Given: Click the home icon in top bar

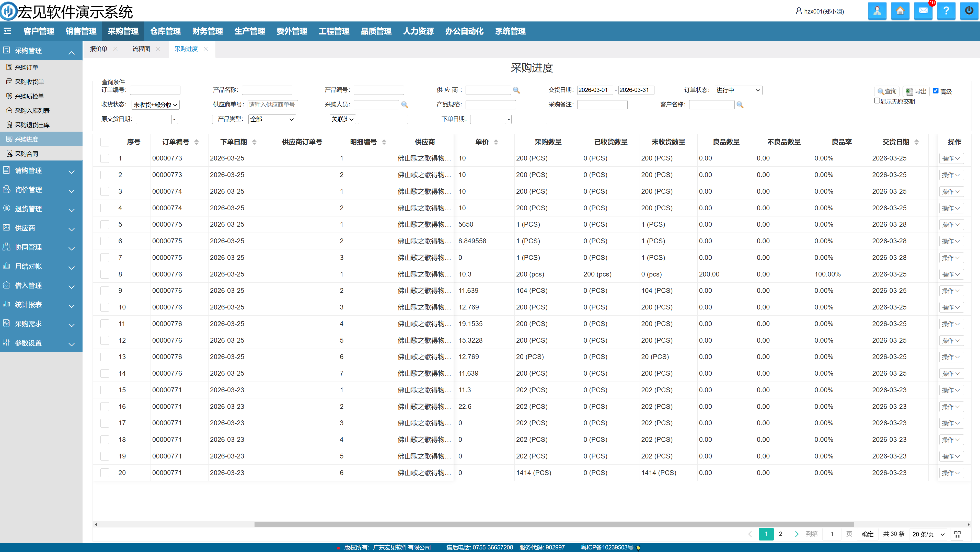Looking at the screenshot, I should 900,11.
